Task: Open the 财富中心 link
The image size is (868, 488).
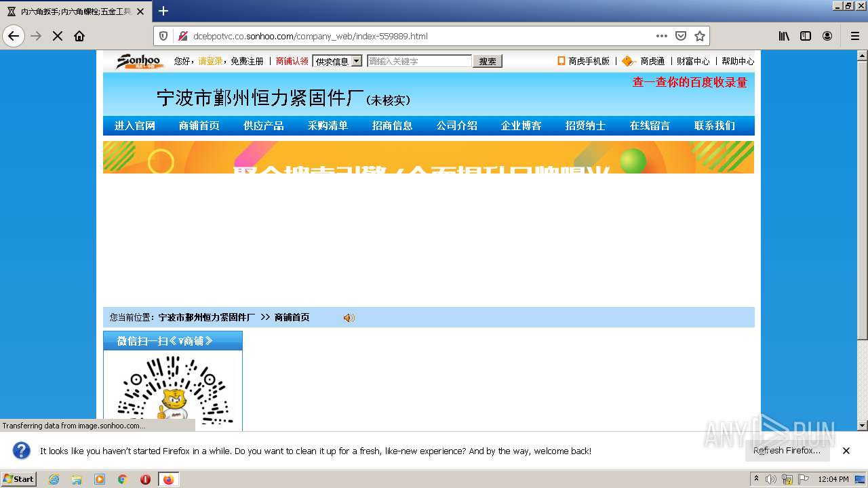Action: 693,61
